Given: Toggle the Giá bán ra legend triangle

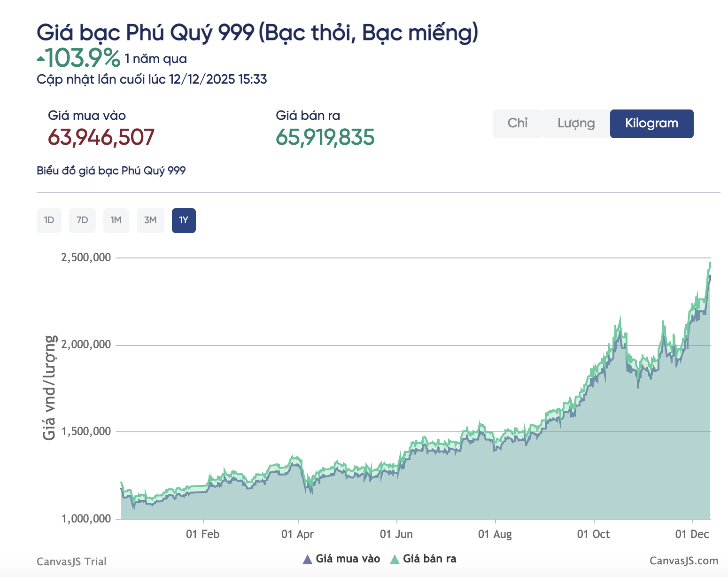Looking at the screenshot, I should 395,559.
